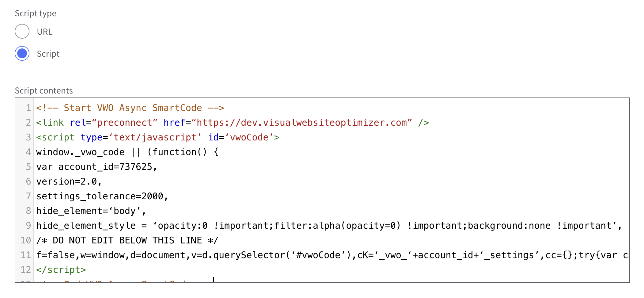Click the URL radio label text
644x298 pixels.
click(45, 32)
